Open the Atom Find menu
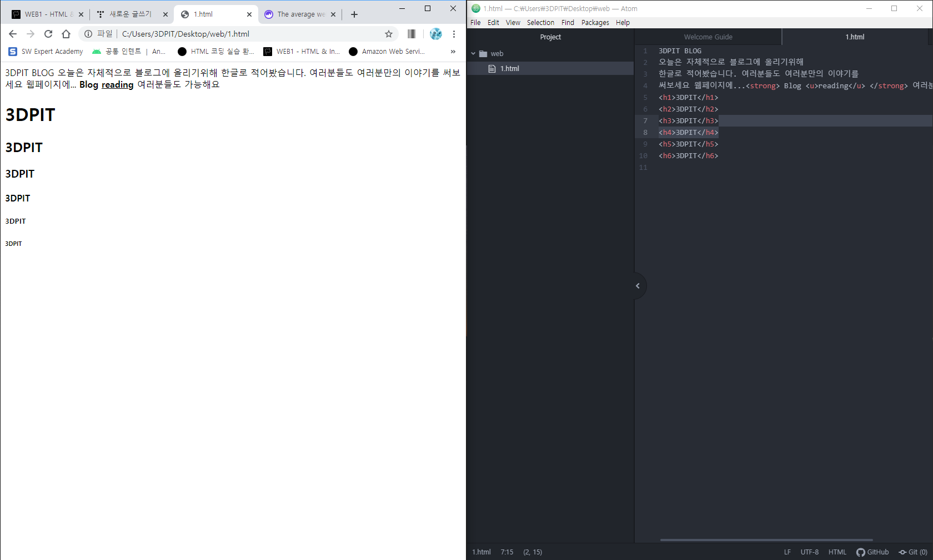This screenshot has height=560, width=933. coord(568,23)
